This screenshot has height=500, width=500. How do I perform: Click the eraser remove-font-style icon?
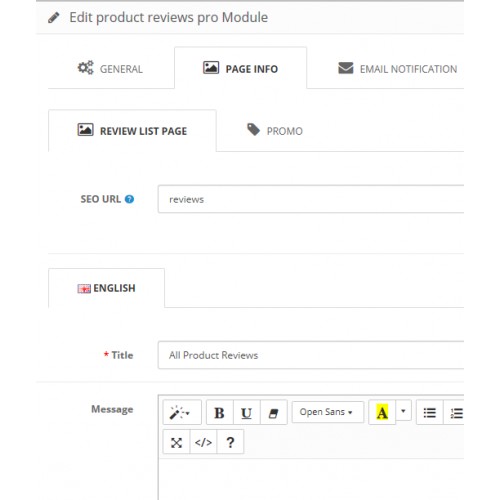pyautogui.click(x=274, y=413)
